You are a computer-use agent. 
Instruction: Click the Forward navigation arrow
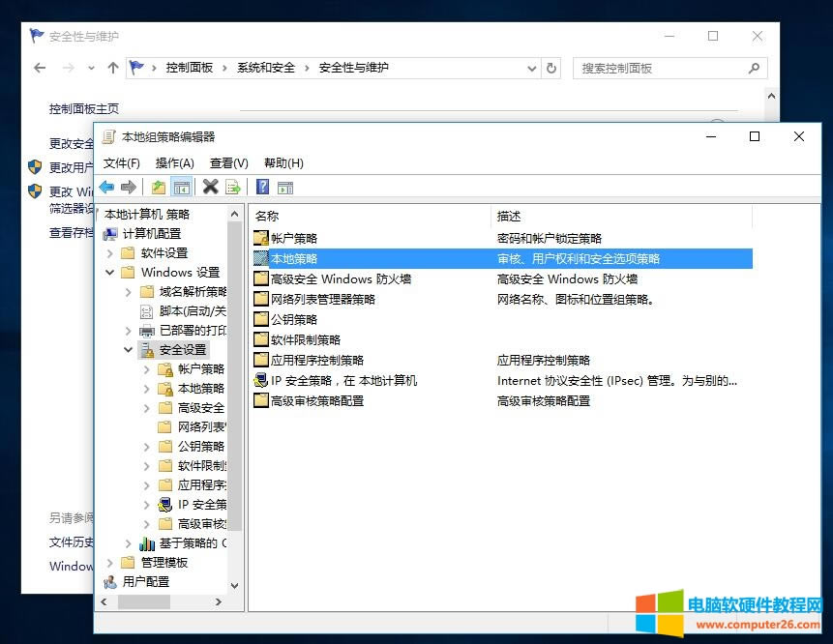coord(127,186)
